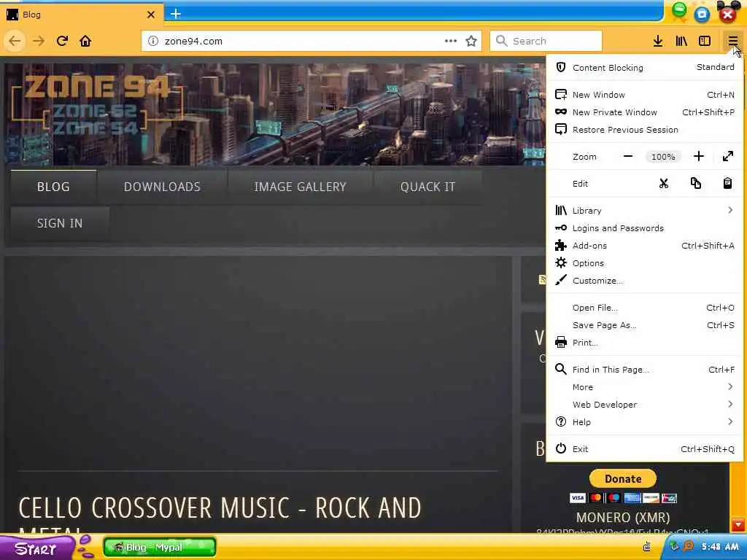Zoom out with the minus button
Screen dimensions: 747x560
coord(628,156)
